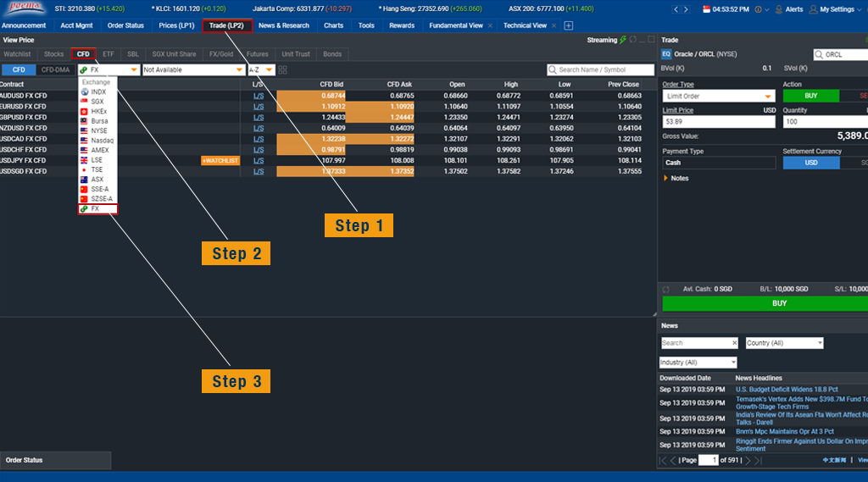Click the EQ badge beside Oracle
The image size is (868, 482).
pyautogui.click(x=666, y=54)
